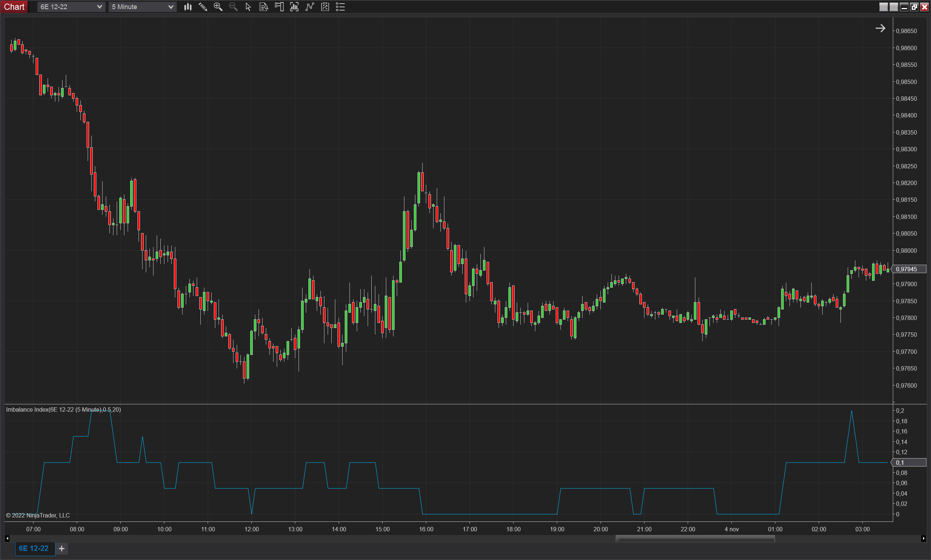Click the 07:00 time axis label
This screenshot has width=931, height=560.
[x=33, y=529]
